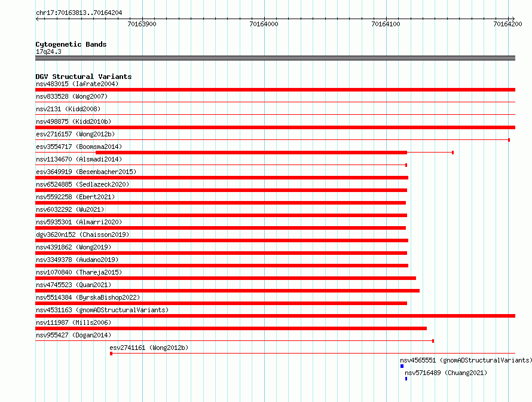Click the red end marker of esv2716157
The image size is (532, 402).
[509, 140]
